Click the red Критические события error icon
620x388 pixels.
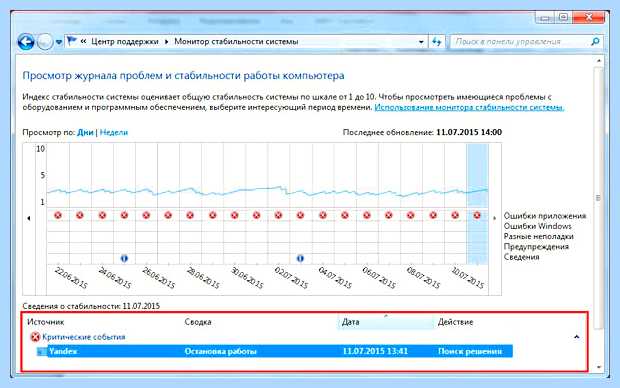click(35, 337)
